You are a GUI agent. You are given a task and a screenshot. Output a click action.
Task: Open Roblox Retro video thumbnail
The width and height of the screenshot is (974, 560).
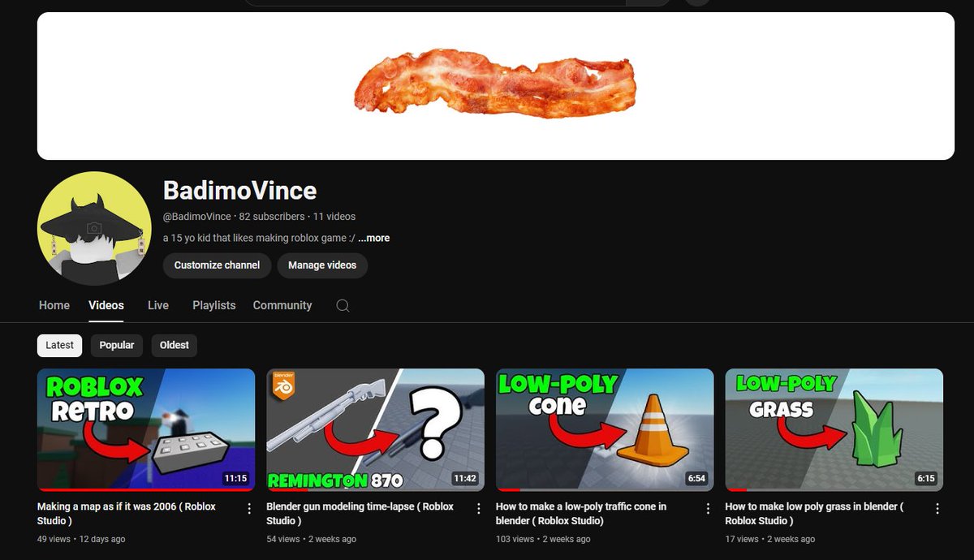(146, 430)
